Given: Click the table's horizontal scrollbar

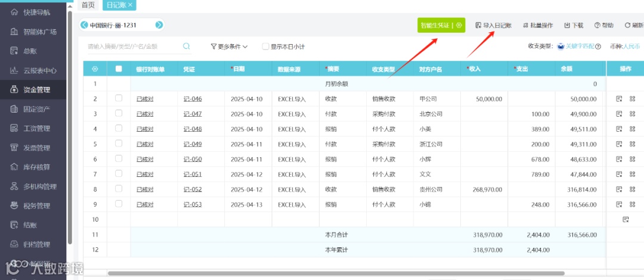Looking at the screenshot, I should point(336,273).
